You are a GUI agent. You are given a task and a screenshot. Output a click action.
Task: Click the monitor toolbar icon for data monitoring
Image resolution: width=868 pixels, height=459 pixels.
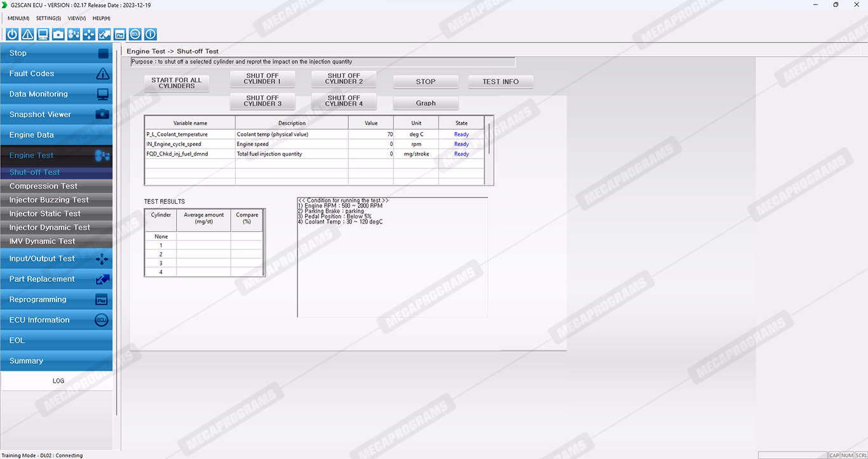coord(43,34)
